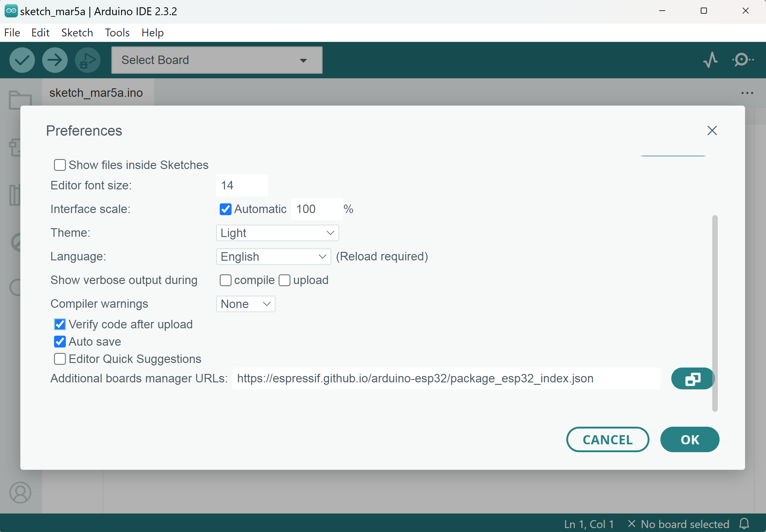Open the Sketchbook folder icon in sidebar
766x532 pixels.
pos(20,99)
